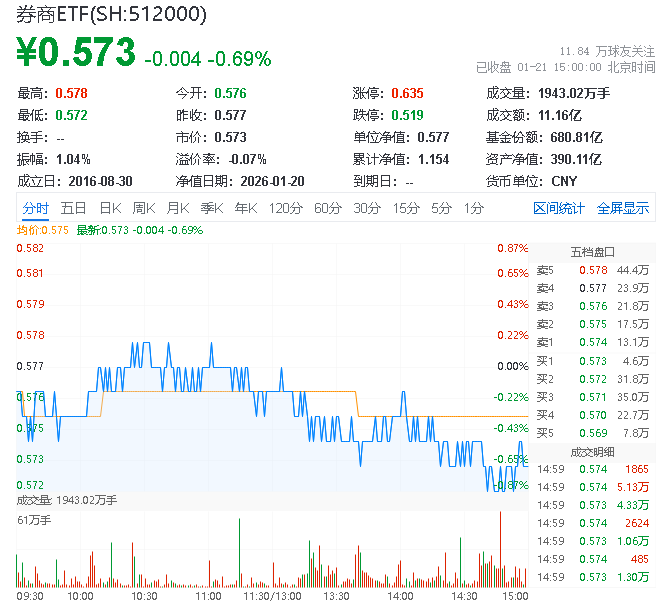The width and height of the screenshot is (656, 615).
Task: Open the 日K candlestick tab
Action: [110, 208]
